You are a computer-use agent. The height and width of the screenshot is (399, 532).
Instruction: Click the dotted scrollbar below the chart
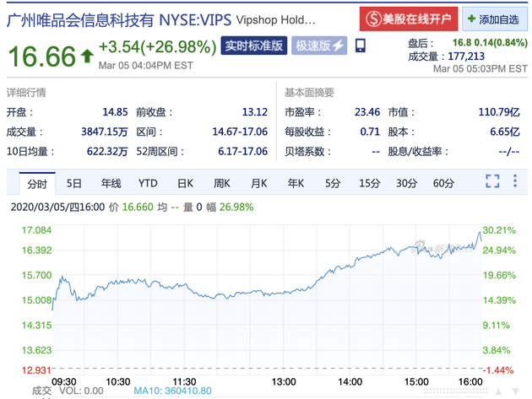click(456, 391)
